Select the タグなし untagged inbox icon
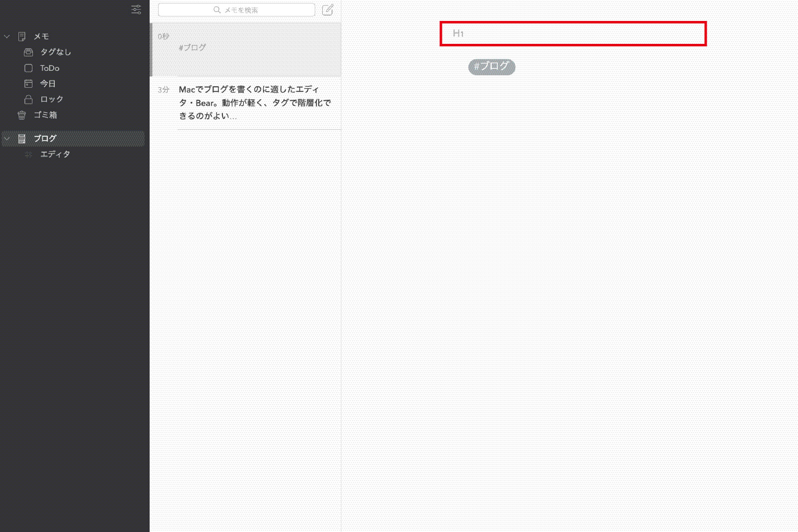The height and width of the screenshot is (532, 798). [28, 52]
